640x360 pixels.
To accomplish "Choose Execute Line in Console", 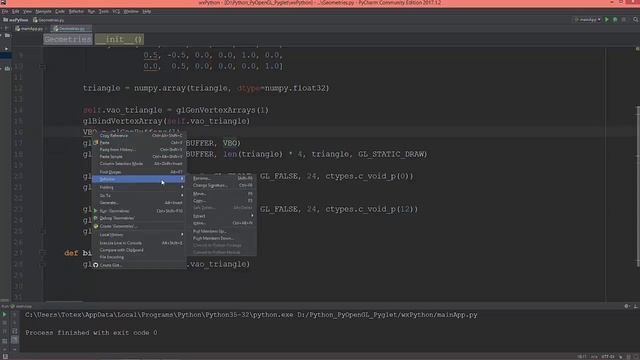I will tap(139, 243).
